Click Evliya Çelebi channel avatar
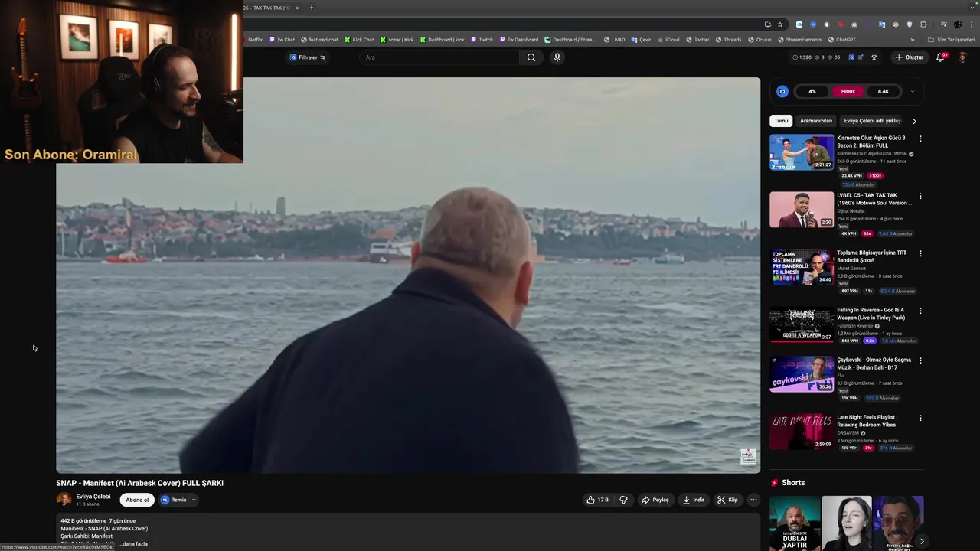 (x=64, y=499)
